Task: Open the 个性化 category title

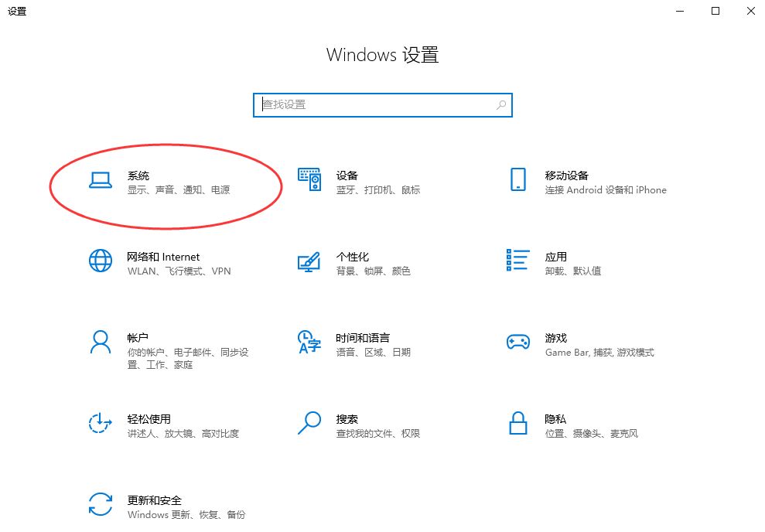Action: coord(352,257)
